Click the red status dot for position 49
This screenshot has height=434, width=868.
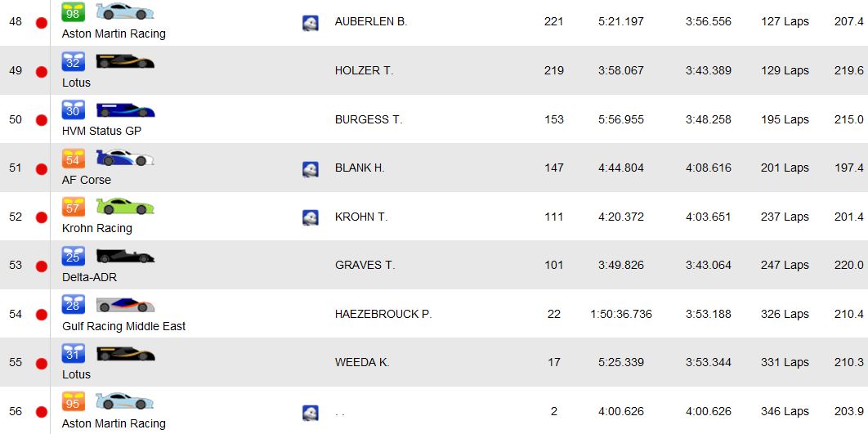click(x=41, y=71)
